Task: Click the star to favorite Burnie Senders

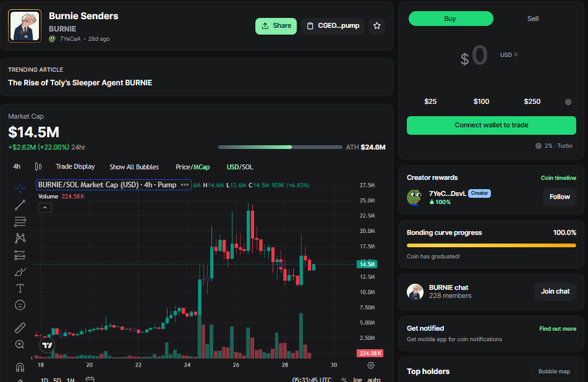Action: 377,26
